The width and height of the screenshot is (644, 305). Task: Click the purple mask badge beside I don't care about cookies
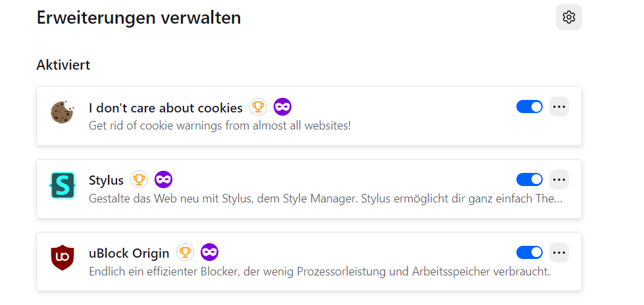[x=283, y=107]
